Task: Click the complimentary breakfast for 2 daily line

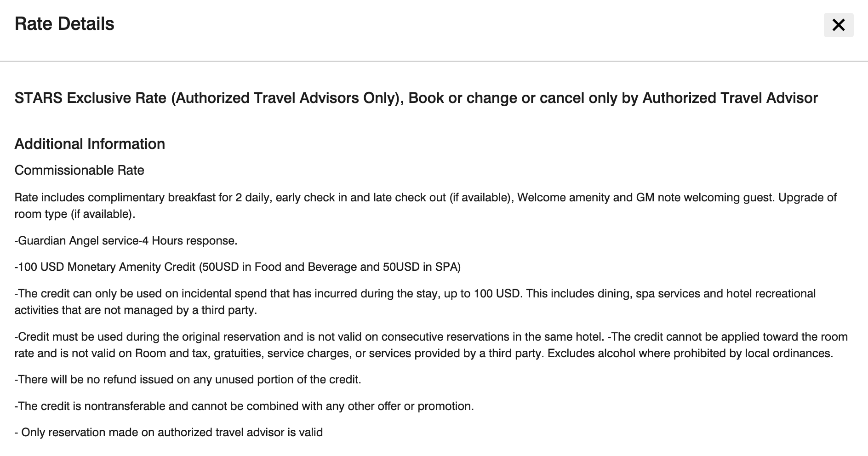Action: pyautogui.click(x=426, y=198)
